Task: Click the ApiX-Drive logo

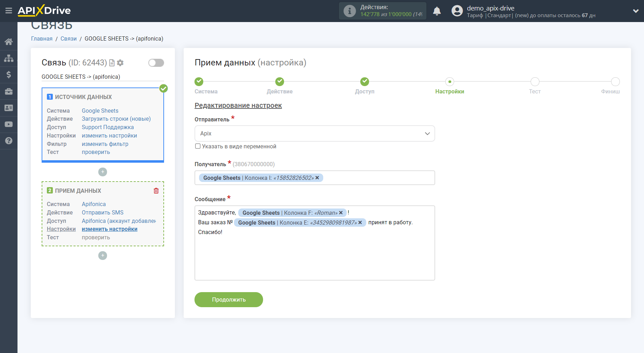Action: 44,10
